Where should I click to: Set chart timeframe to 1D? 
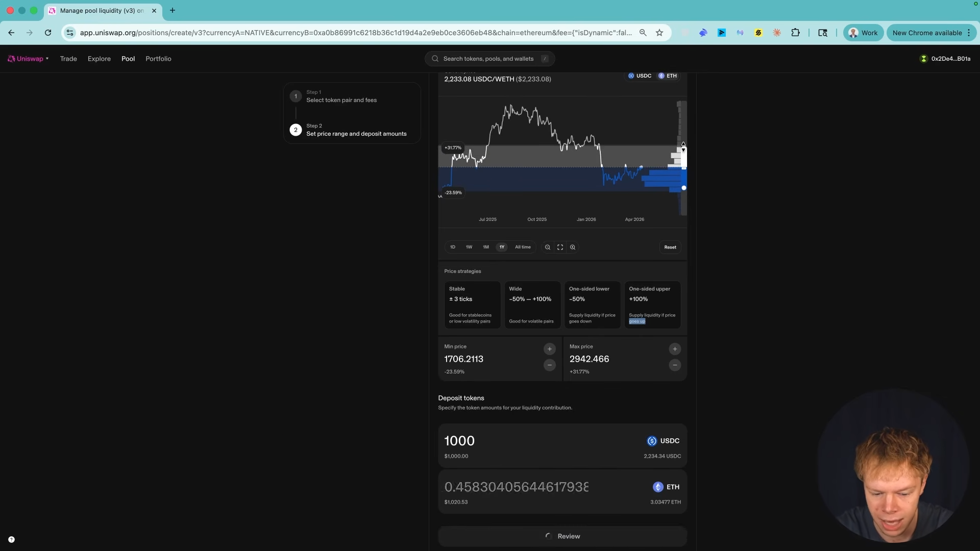pos(452,247)
